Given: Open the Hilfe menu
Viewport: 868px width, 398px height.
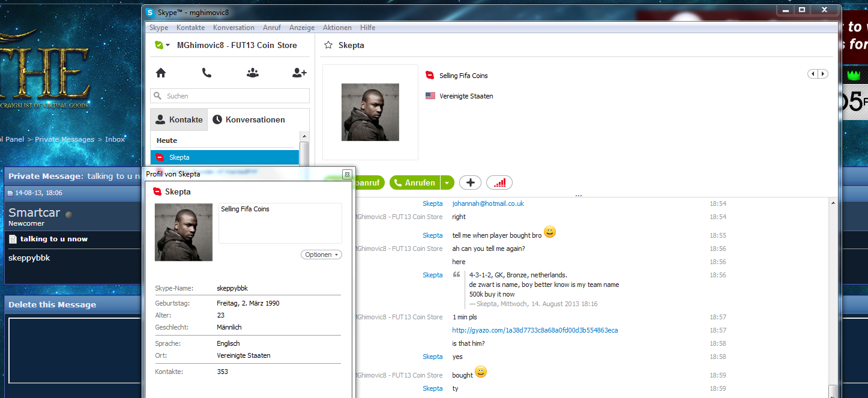Looking at the screenshot, I should click(368, 28).
